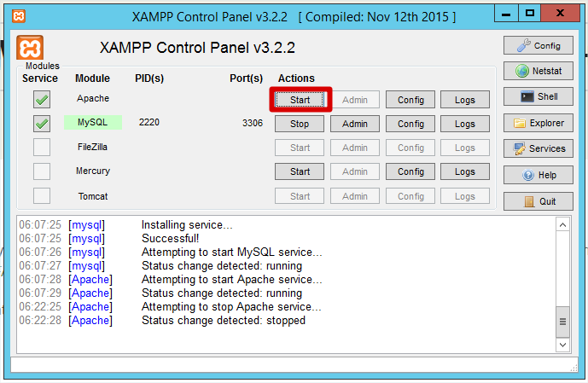Toggle the Mercury service checkbox
The image size is (588, 383).
click(x=42, y=171)
